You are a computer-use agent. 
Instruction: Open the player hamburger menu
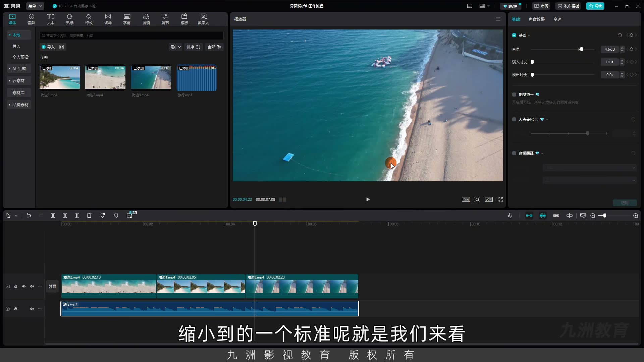click(x=498, y=19)
